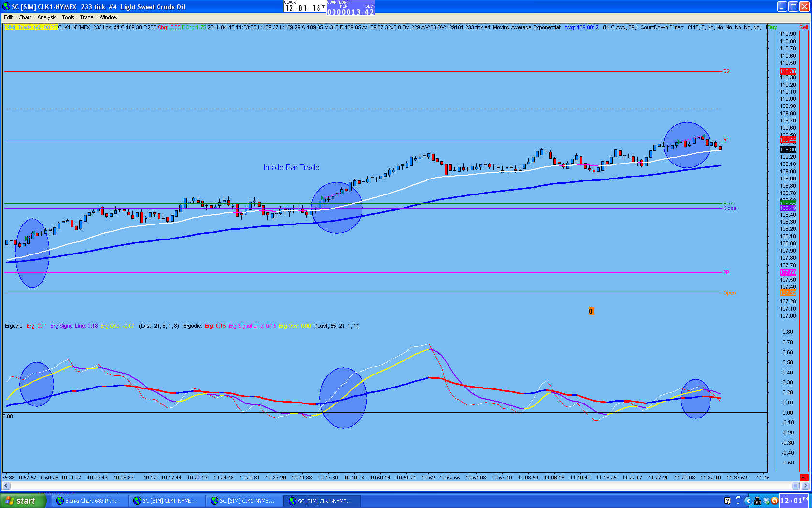Click the 11:45 time axis label

[763, 478]
